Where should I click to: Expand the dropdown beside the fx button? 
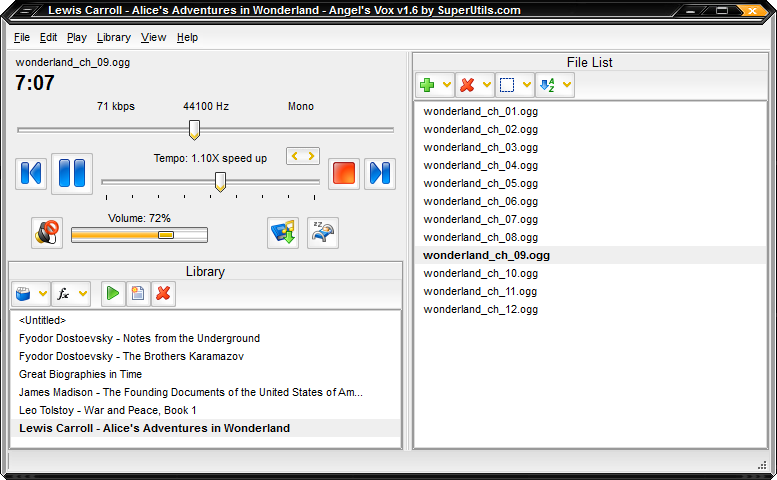pyautogui.click(x=83, y=294)
